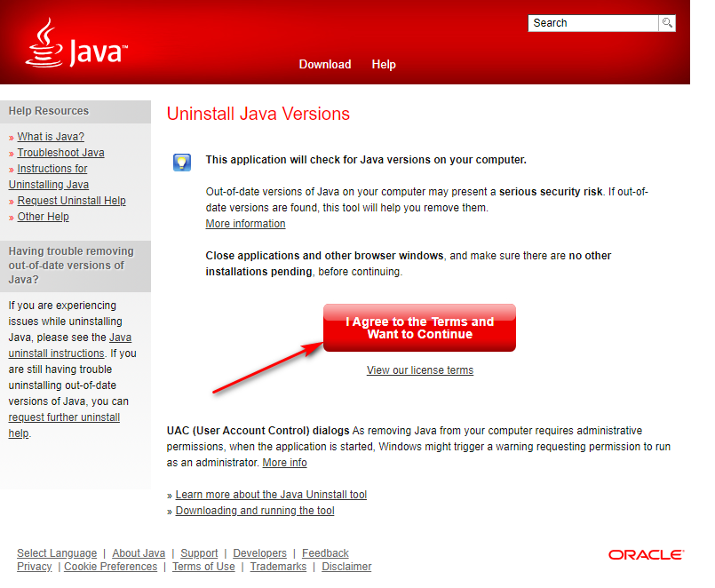
Task: Click the Oracle logo
Action: [x=646, y=554]
